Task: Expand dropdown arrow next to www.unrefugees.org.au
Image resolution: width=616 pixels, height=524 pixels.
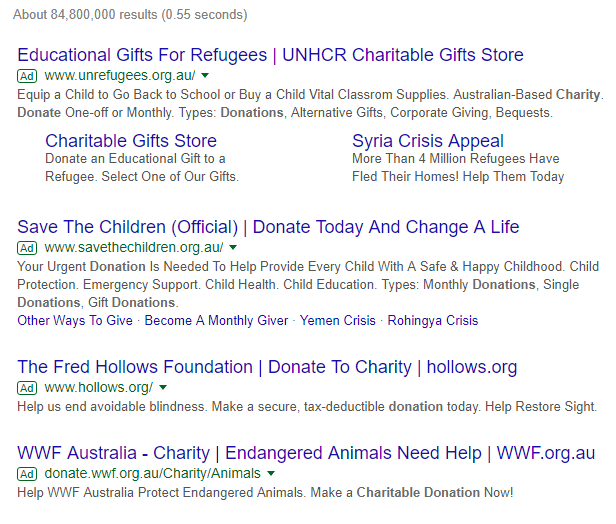Action: [x=205, y=75]
